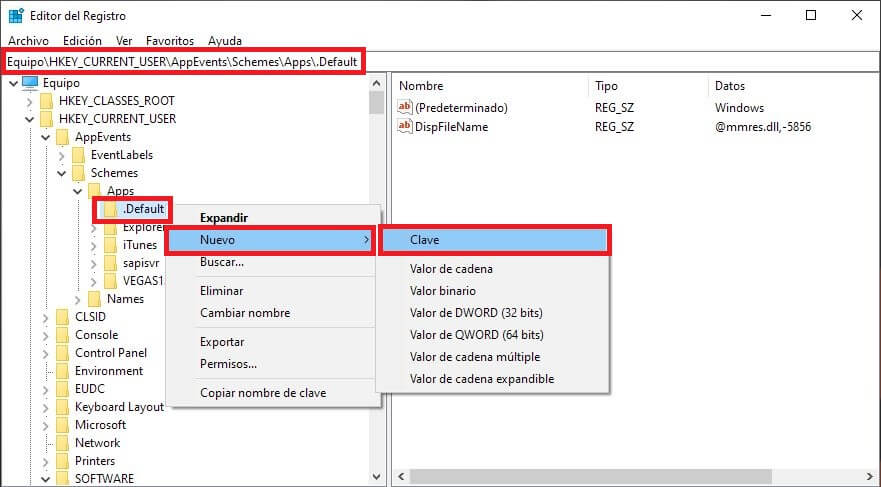Choose Exportar in the context menu
The width and height of the screenshot is (881, 487).
click(x=271, y=342)
